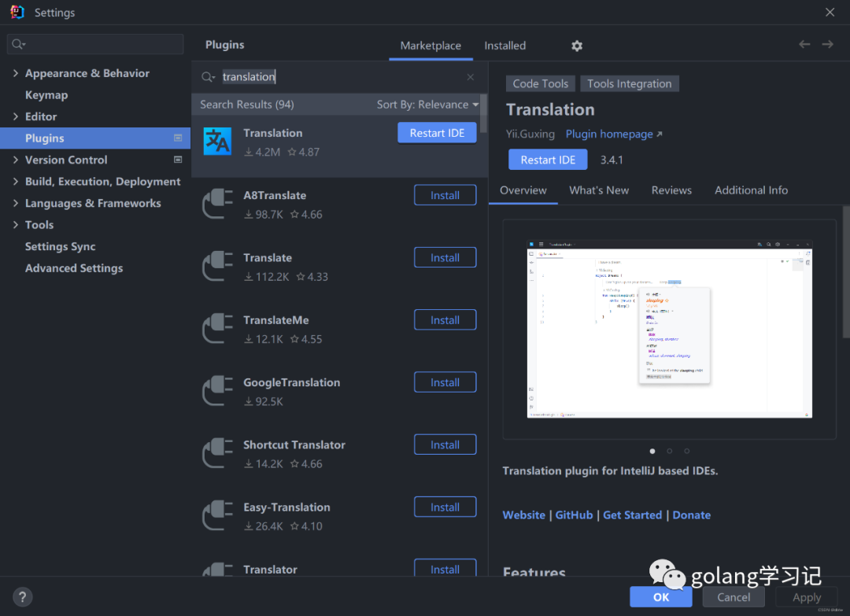
Task: Restart IDE from Translation list row
Action: click(437, 133)
